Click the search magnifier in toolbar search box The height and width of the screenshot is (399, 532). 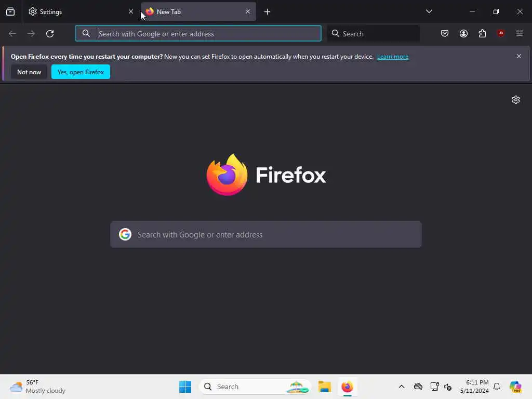(335, 33)
